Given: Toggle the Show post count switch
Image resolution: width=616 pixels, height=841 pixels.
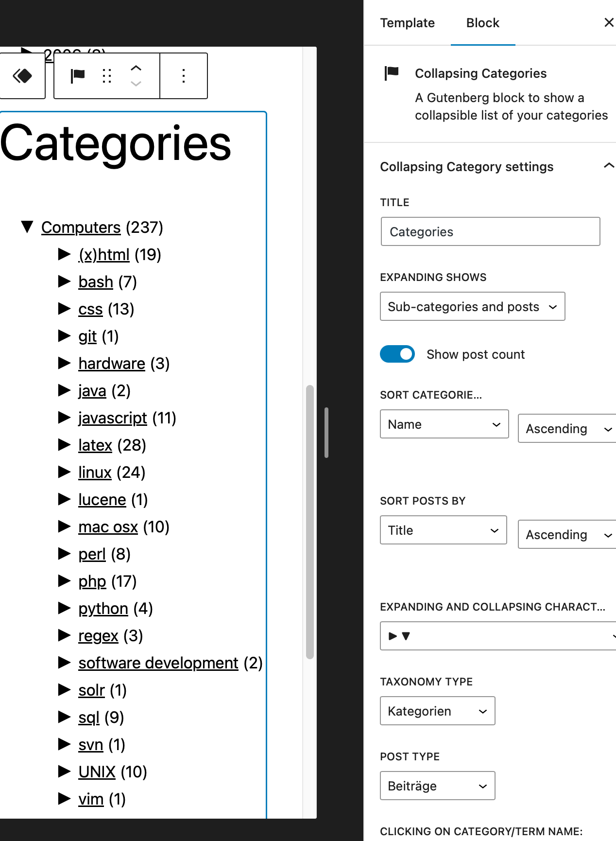Looking at the screenshot, I should pyautogui.click(x=397, y=354).
